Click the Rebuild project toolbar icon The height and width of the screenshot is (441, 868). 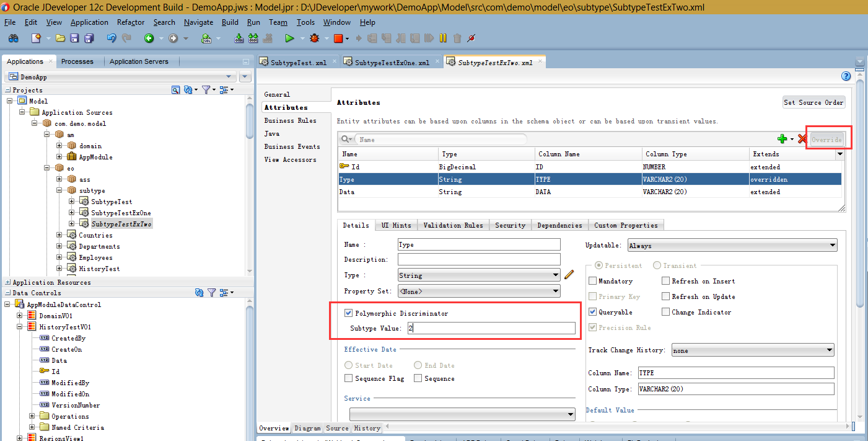pyautogui.click(x=253, y=38)
